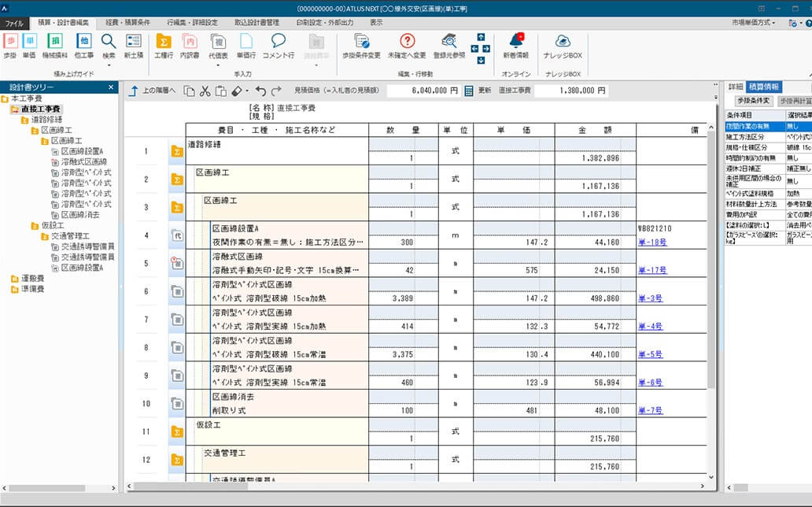Select 道路修繕 tree node
812x507 pixels.
point(46,120)
